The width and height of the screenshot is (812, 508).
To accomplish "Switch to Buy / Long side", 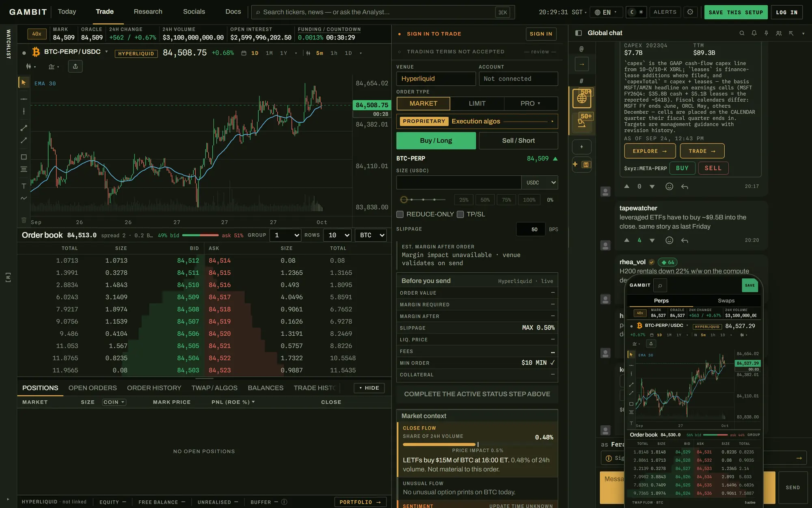I will pos(436,141).
